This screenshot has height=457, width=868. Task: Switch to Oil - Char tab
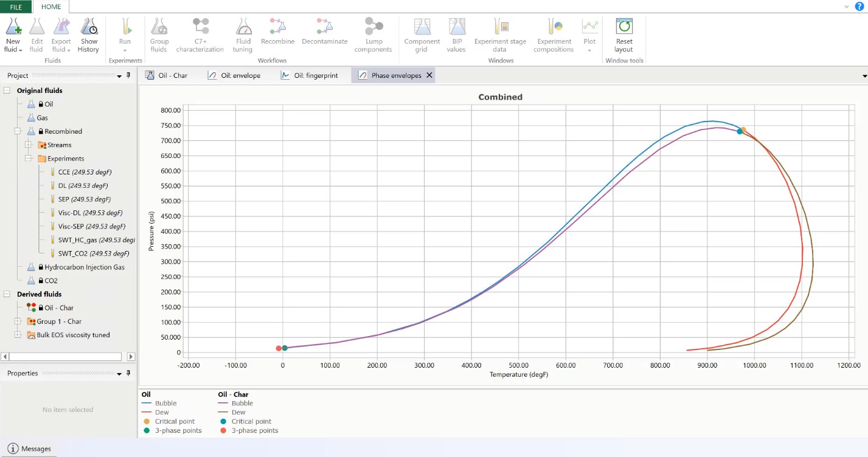point(167,75)
